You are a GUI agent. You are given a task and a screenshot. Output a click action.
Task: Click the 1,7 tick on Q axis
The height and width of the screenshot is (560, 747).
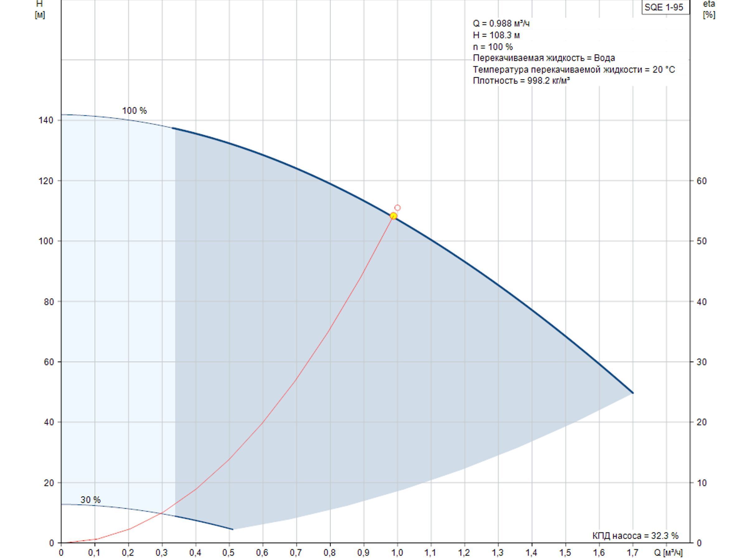coord(632,553)
